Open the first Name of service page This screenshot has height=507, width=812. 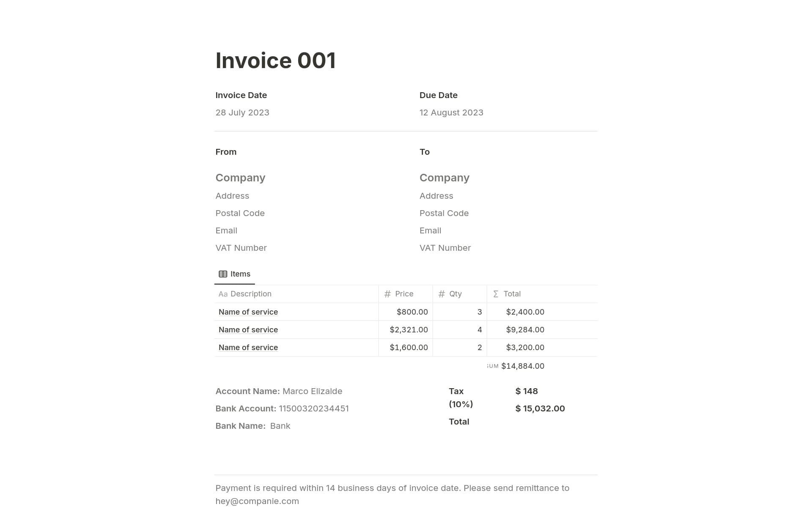pyautogui.click(x=248, y=312)
